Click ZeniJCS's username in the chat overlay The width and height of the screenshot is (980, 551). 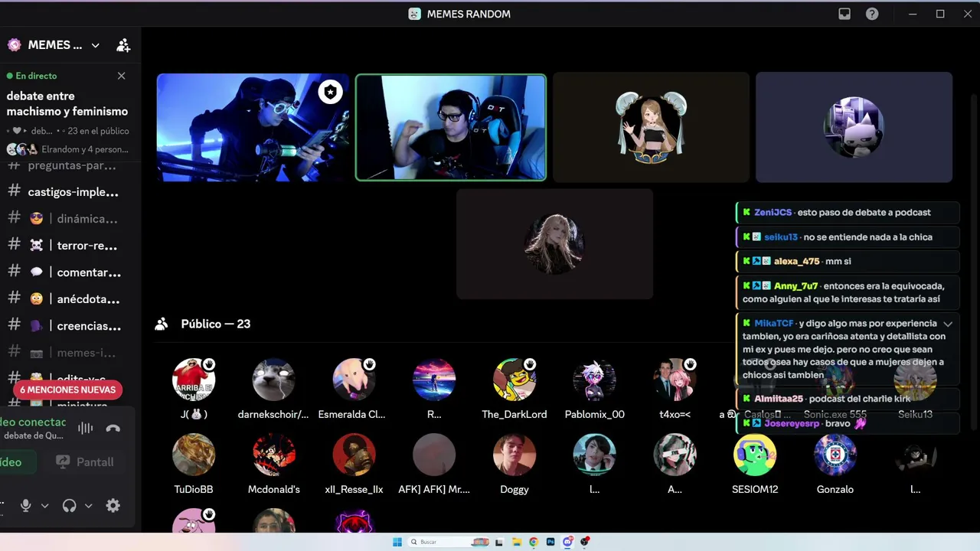click(x=773, y=212)
